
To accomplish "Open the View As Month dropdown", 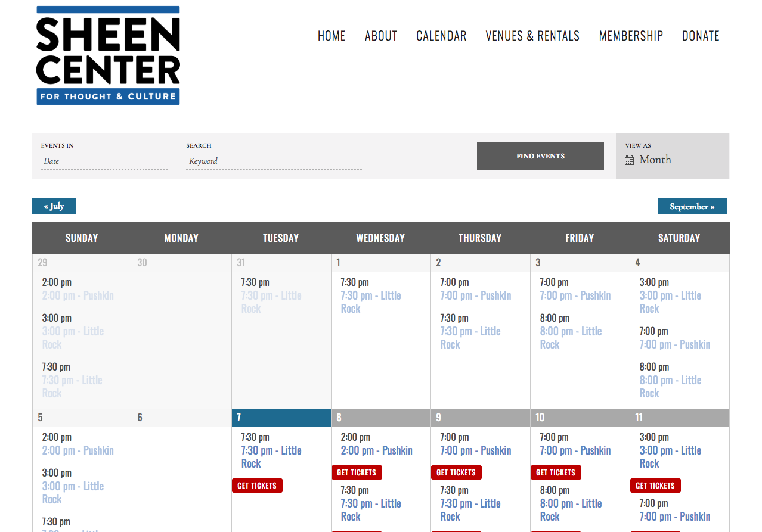I will click(x=655, y=160).
